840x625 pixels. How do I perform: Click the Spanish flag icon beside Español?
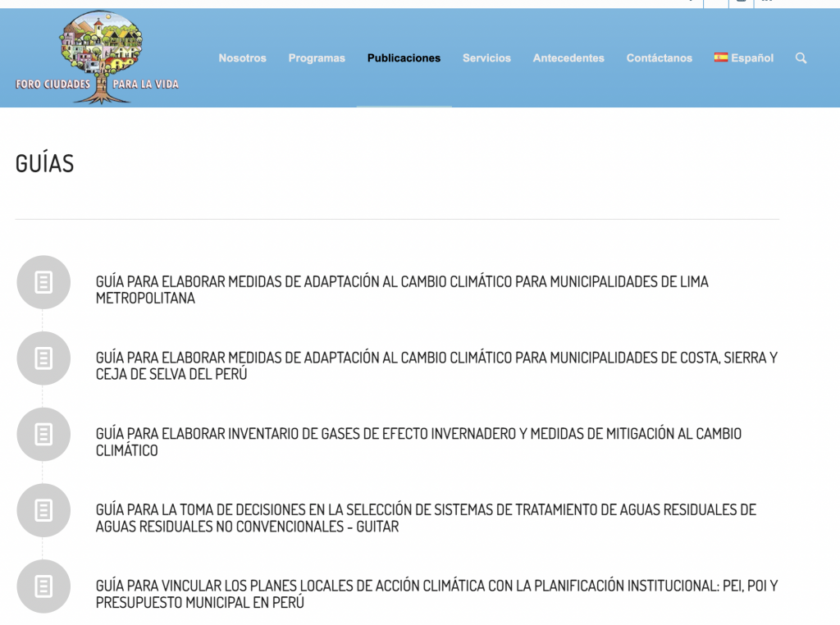coord(720,57)
